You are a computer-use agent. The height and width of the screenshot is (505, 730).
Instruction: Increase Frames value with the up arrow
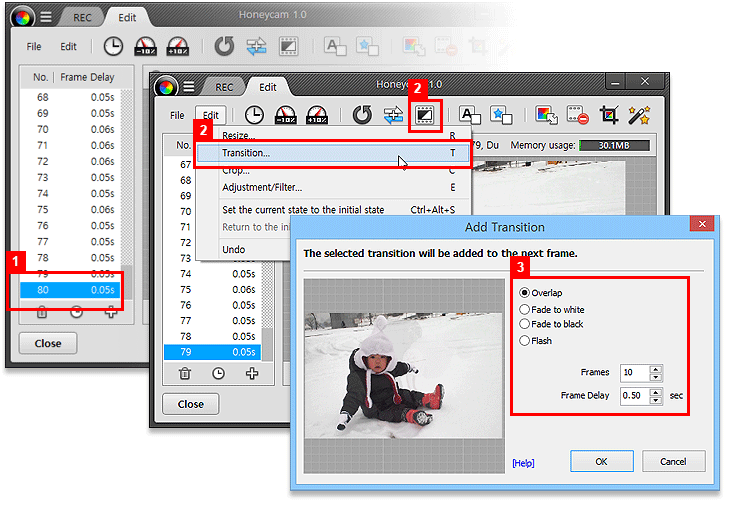point(656,368)
